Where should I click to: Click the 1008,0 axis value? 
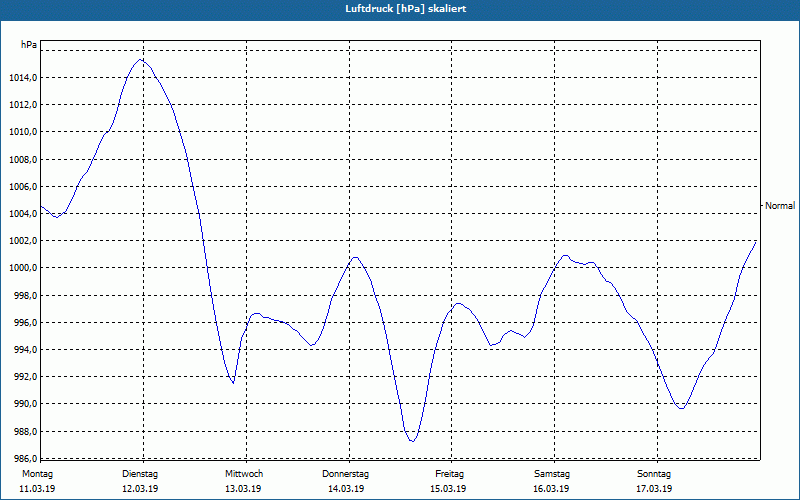point(23,159)
